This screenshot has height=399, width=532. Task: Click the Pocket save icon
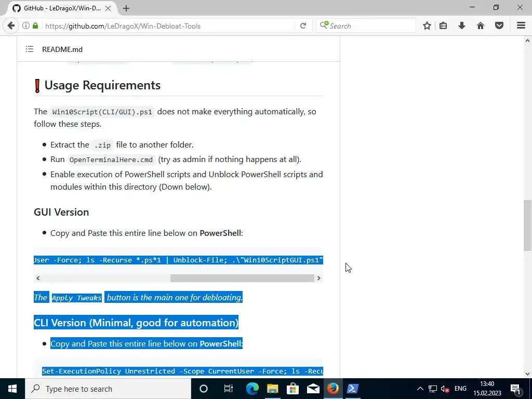pyautogui.click(x=499, y=26)
